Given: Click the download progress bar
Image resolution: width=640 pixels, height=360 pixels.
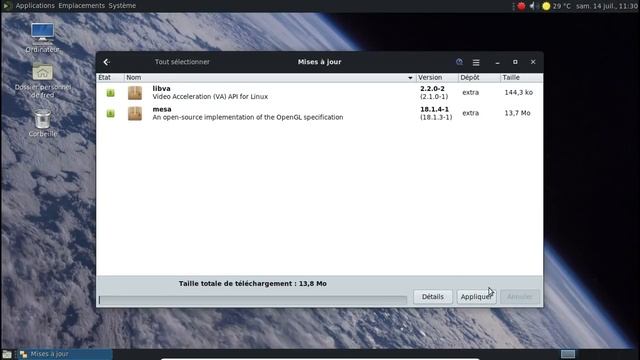Looking at the screenshot, I should (x=253, y=300).
